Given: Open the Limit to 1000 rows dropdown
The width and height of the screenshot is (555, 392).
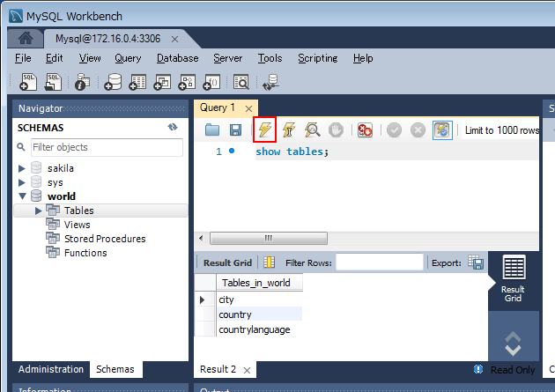Looking at the screenshot, I should pos(501,130).
